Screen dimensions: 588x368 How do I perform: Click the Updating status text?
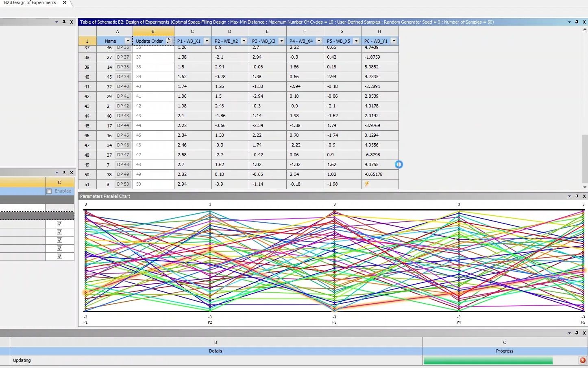point(22,360)
